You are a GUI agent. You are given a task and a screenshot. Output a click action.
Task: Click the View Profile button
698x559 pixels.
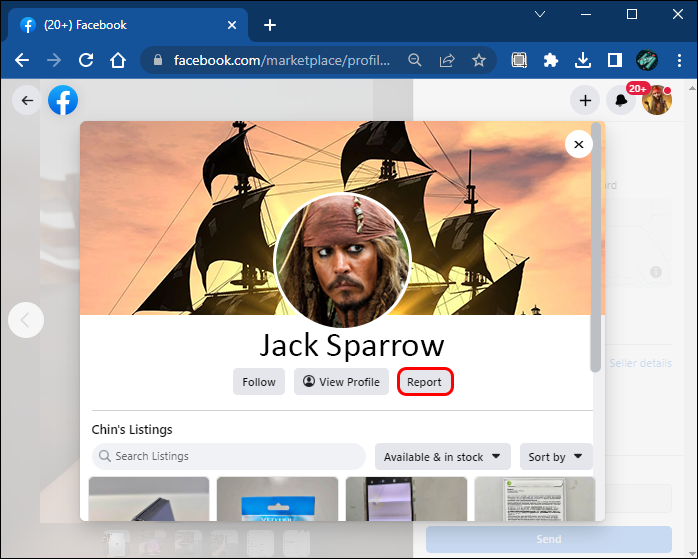click(x=341, y=382)
